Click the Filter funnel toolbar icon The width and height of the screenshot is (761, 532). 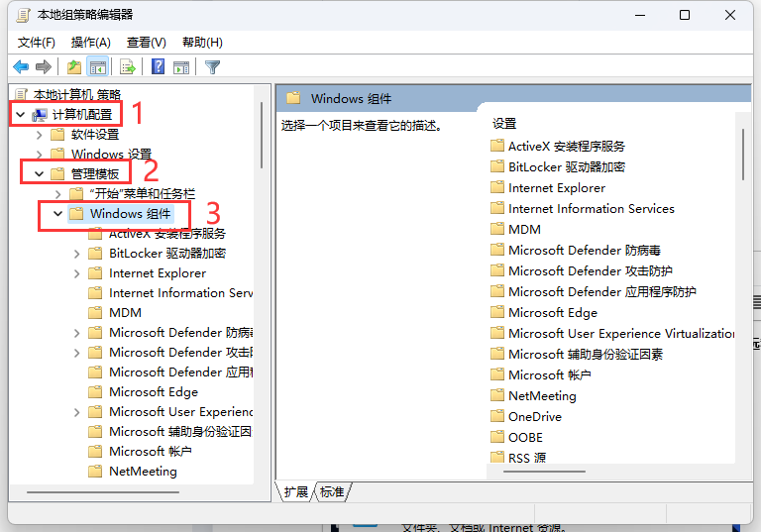(x=212, y=67)
